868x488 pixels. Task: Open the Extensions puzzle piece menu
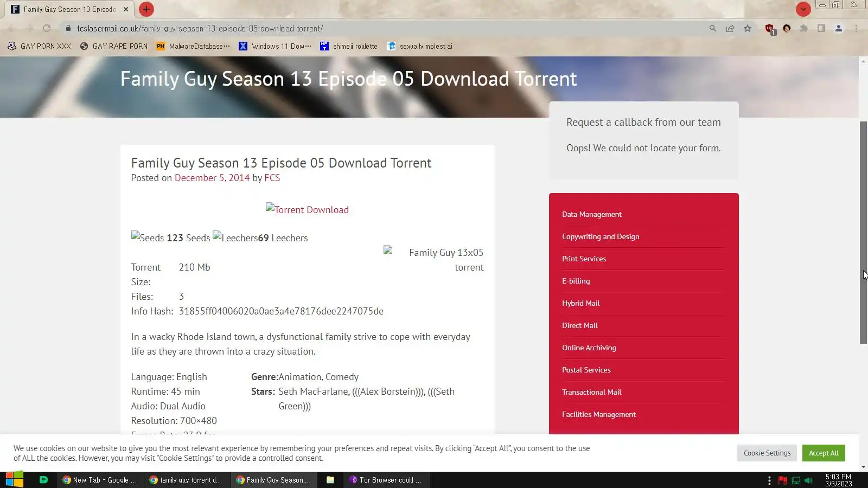point(804,28)
